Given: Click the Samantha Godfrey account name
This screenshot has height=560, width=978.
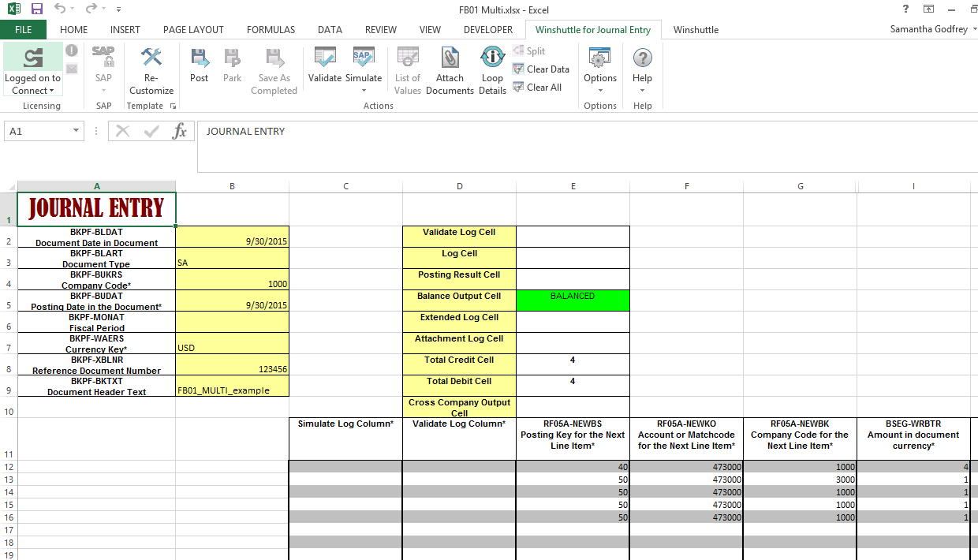Looking at the screenshot, I should pyautogui.click(x=928, y=30).
